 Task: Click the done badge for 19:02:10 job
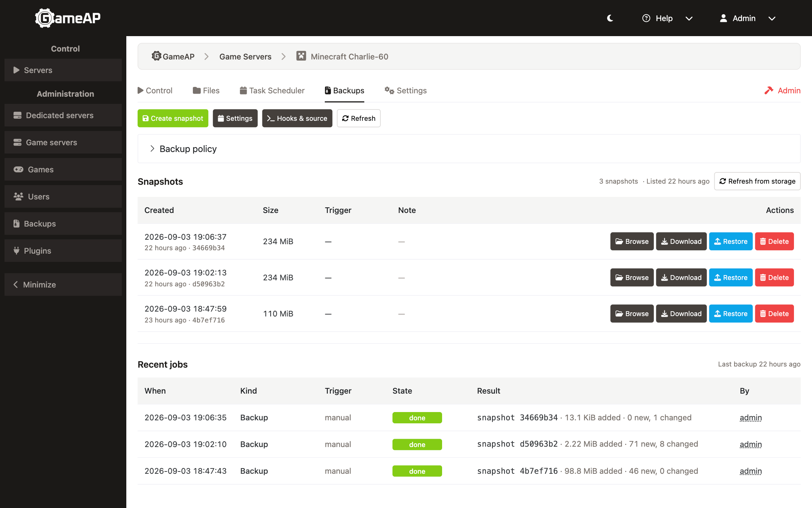(x=417, y=444)
